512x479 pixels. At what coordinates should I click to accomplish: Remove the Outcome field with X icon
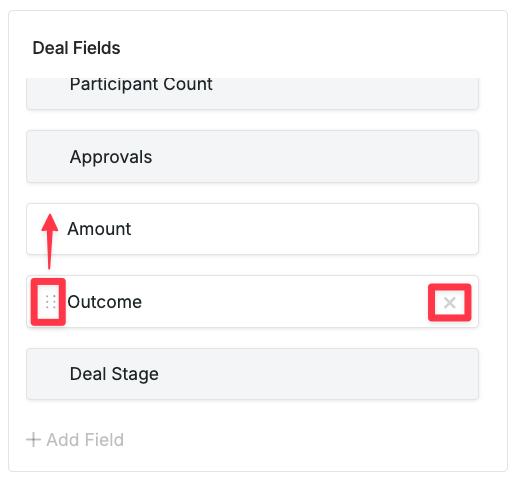(x=450, y=303)
